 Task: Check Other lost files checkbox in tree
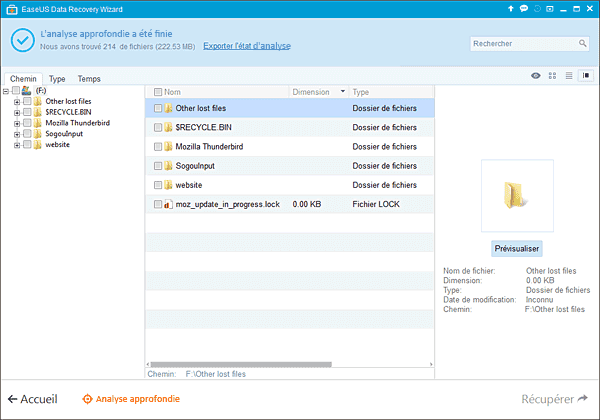27,101
